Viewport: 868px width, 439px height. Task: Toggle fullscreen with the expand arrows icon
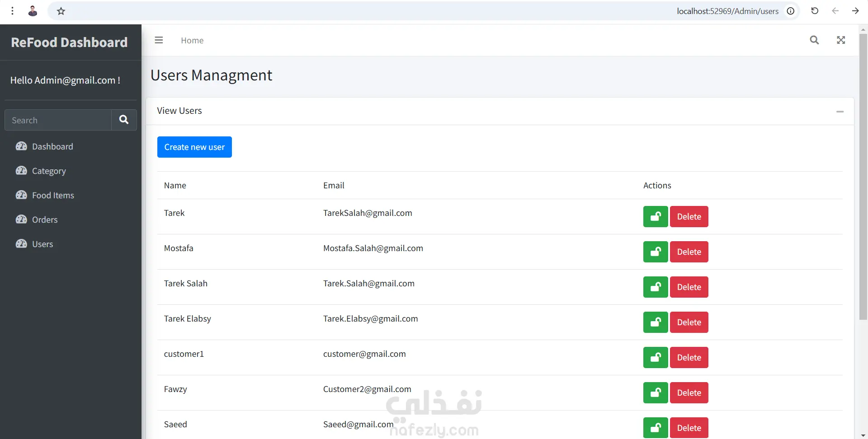841,40
